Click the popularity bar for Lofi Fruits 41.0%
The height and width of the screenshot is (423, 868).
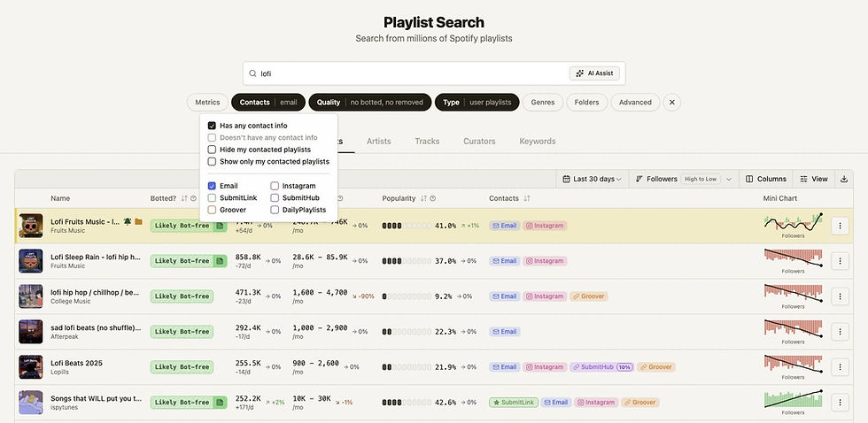click(407, 226)
